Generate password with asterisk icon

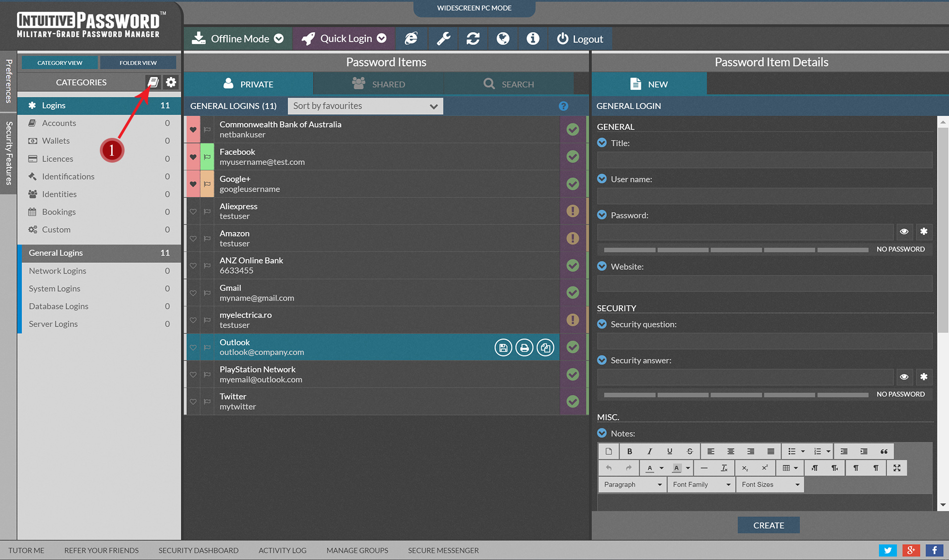923,231
